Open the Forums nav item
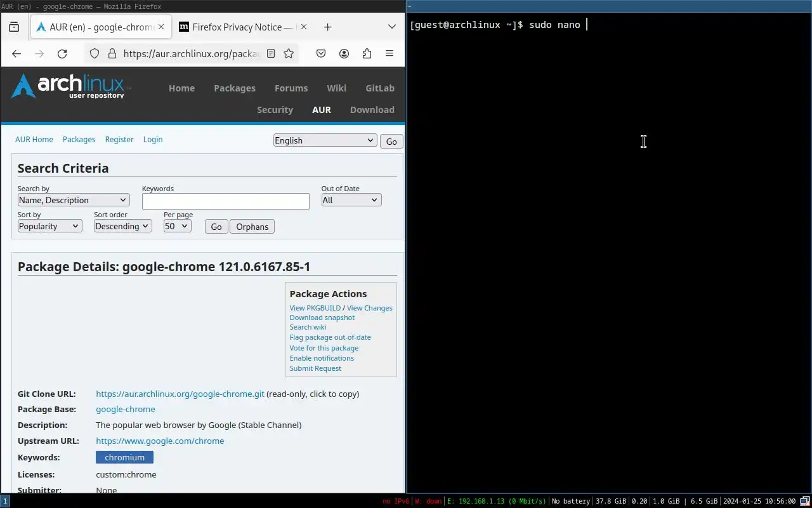 point(291,88)
